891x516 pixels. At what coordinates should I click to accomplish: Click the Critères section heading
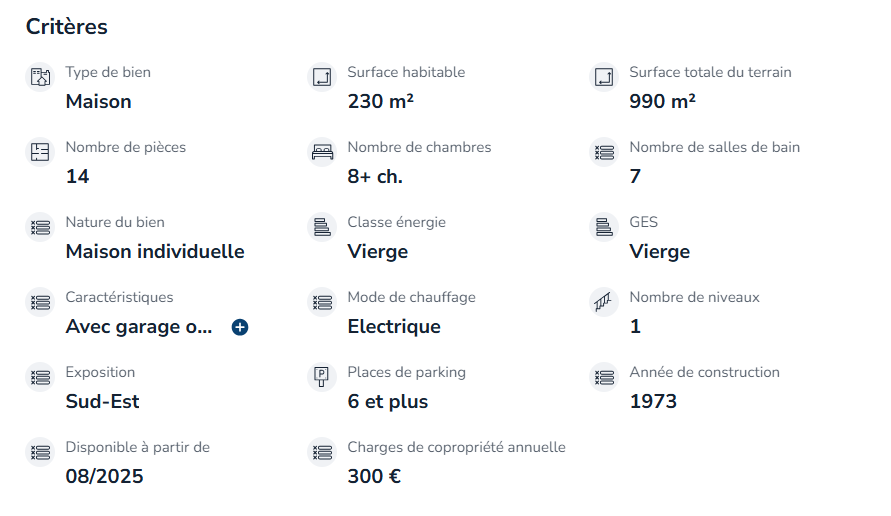click(x=66, y=27)
